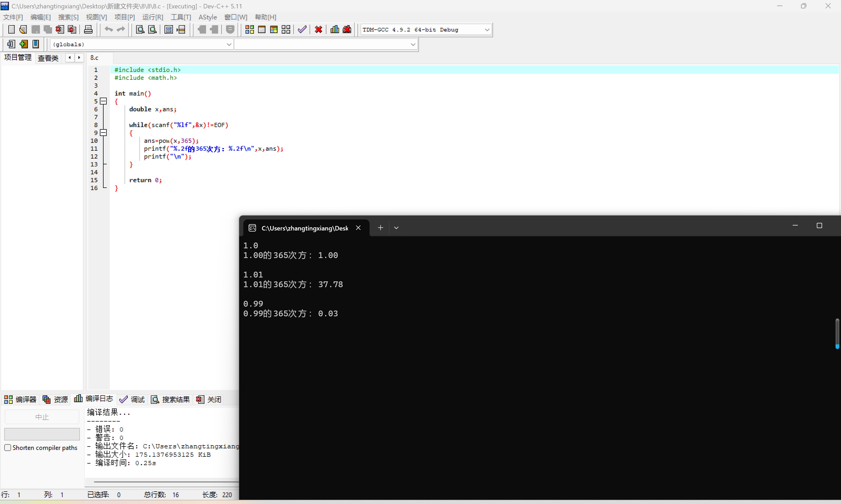Click the Compile & Run multicolor icon
This screenshot has width=841, height=504.
point(274,30)
